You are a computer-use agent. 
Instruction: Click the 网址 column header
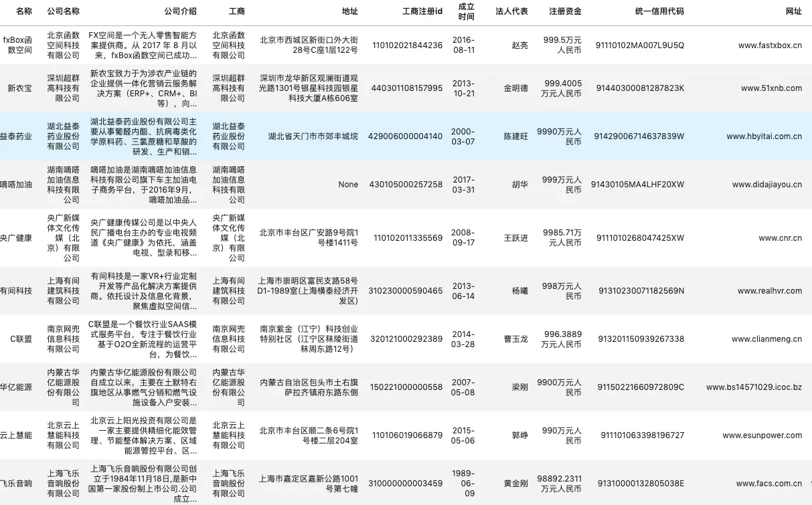(793, 11)
